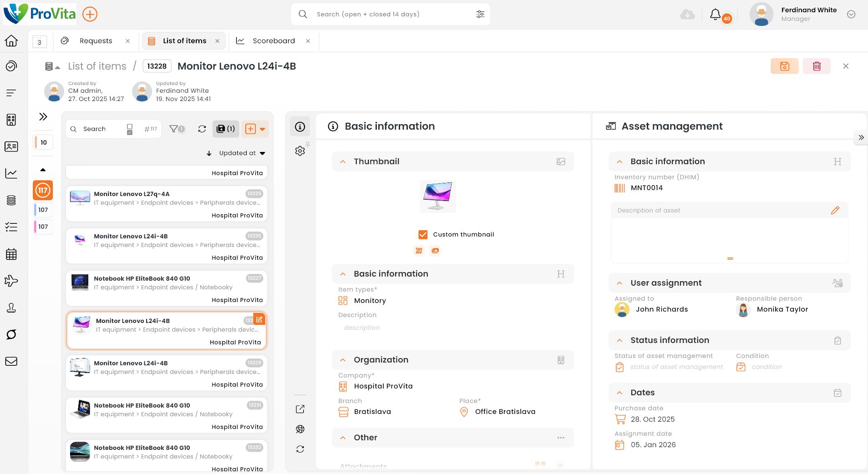Toggle the select-all checkbox in search bar

(x=130, y=129)
